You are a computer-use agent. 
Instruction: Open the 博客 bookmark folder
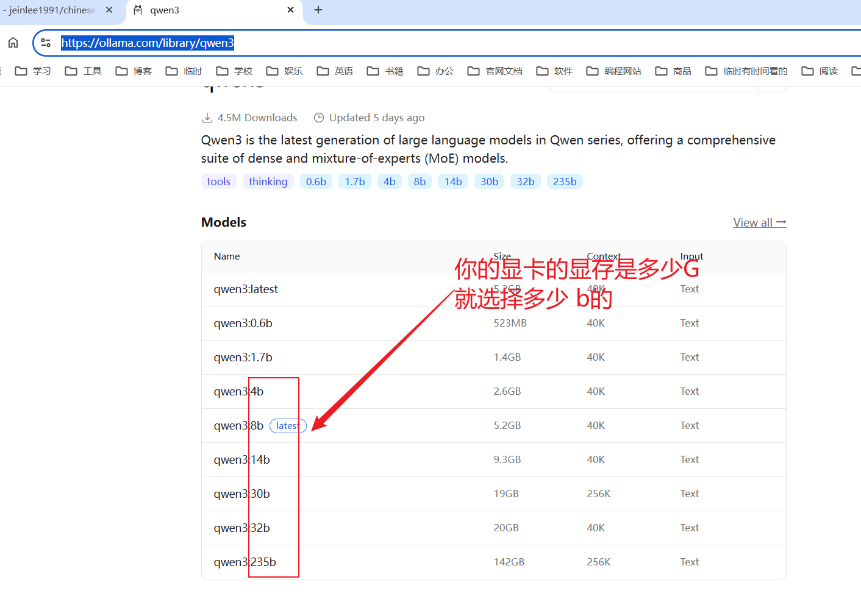point(134,71)
